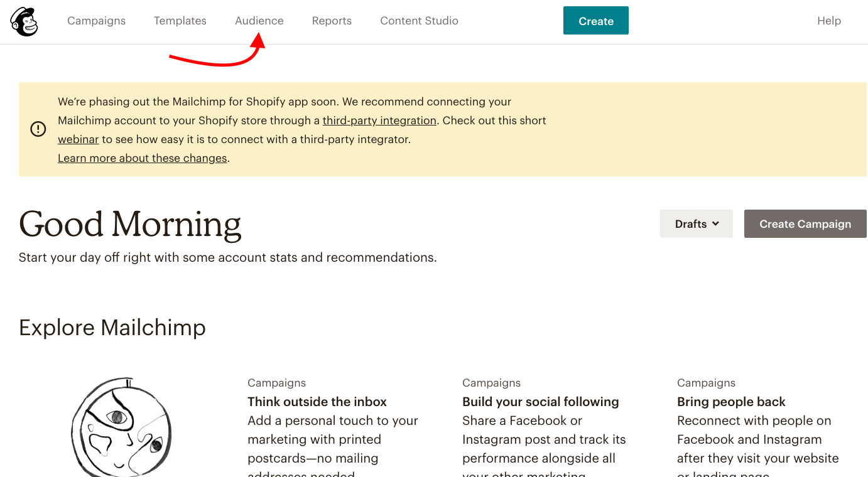The height and width of the screenshot is (477, 868).
Task: Follow the third-party integration link
Action: tap(379, 121)
